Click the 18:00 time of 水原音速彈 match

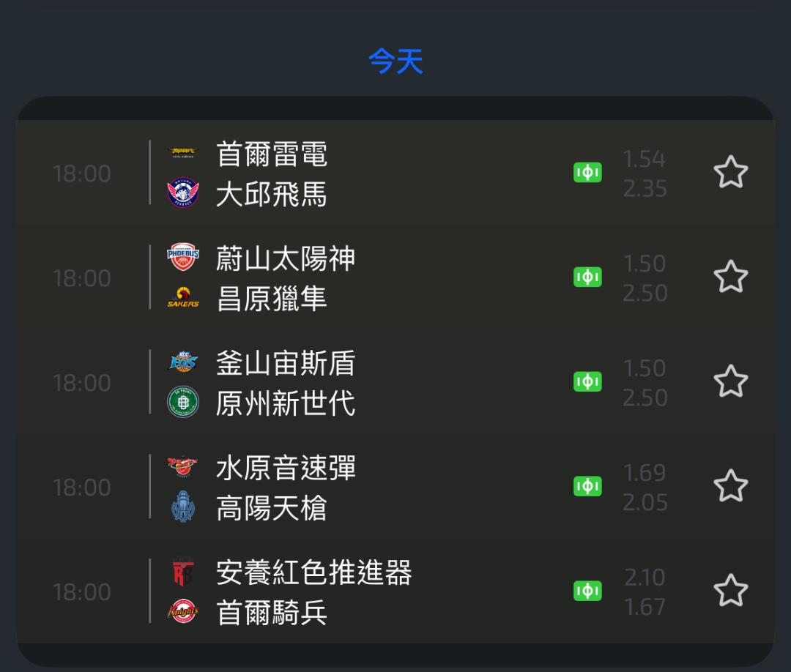click(81, 488)
